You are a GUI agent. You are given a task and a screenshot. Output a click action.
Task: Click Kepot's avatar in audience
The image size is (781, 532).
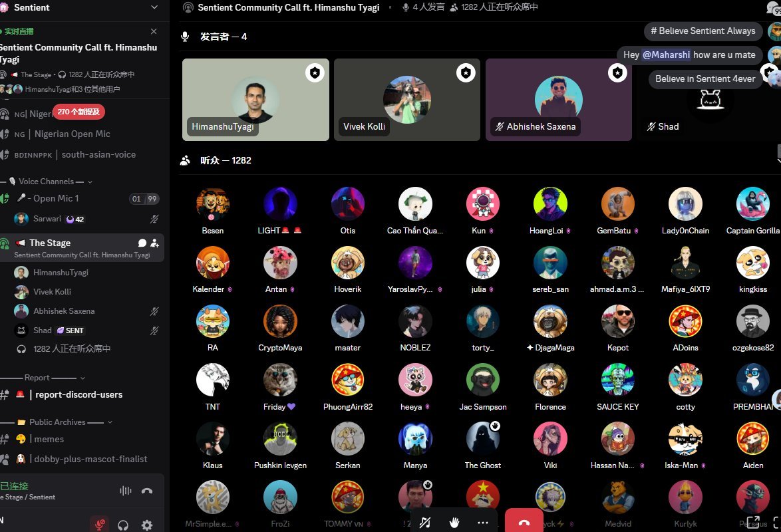[617, 321]
